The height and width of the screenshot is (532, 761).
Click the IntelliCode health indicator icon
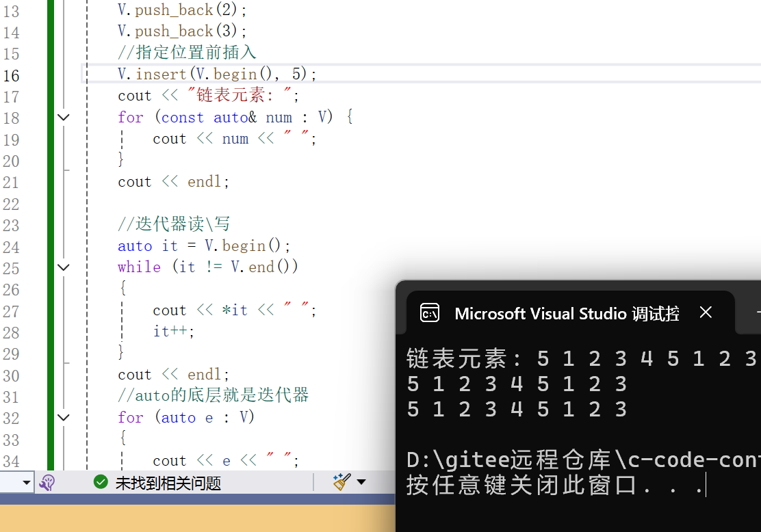[x=47, y=483]
